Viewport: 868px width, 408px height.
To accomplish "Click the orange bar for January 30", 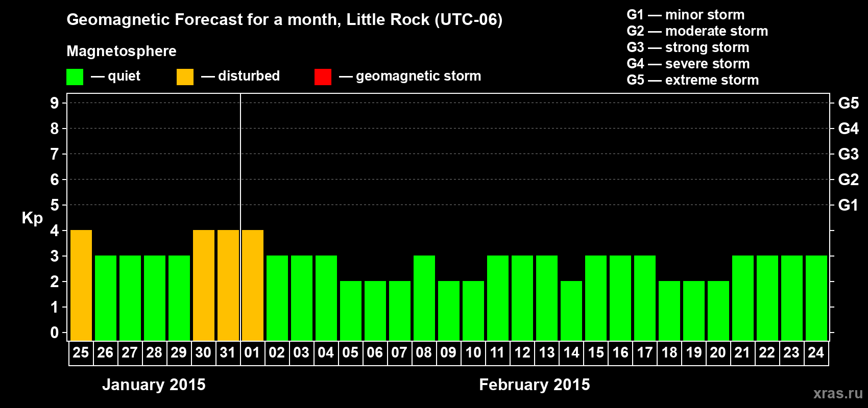I will point(204,285).
